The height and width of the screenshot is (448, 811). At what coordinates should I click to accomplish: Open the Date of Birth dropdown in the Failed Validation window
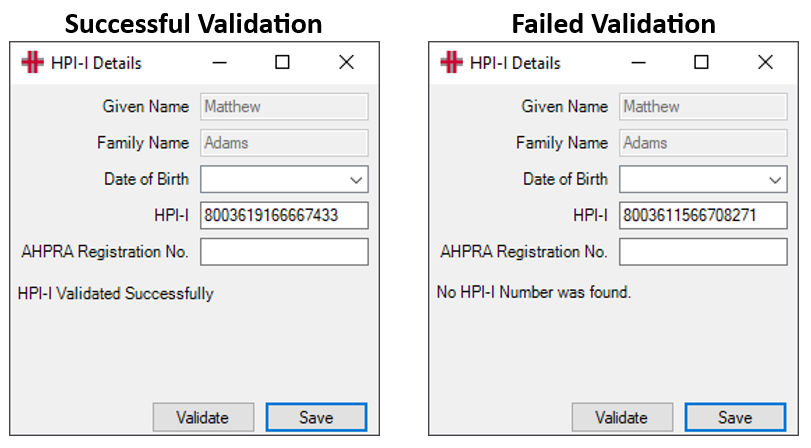[775, 180]
